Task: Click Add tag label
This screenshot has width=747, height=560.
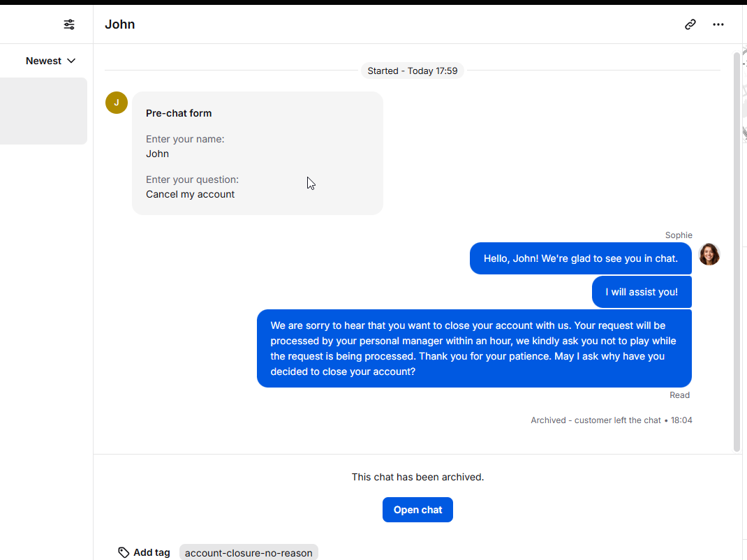Action: point(151,552)
